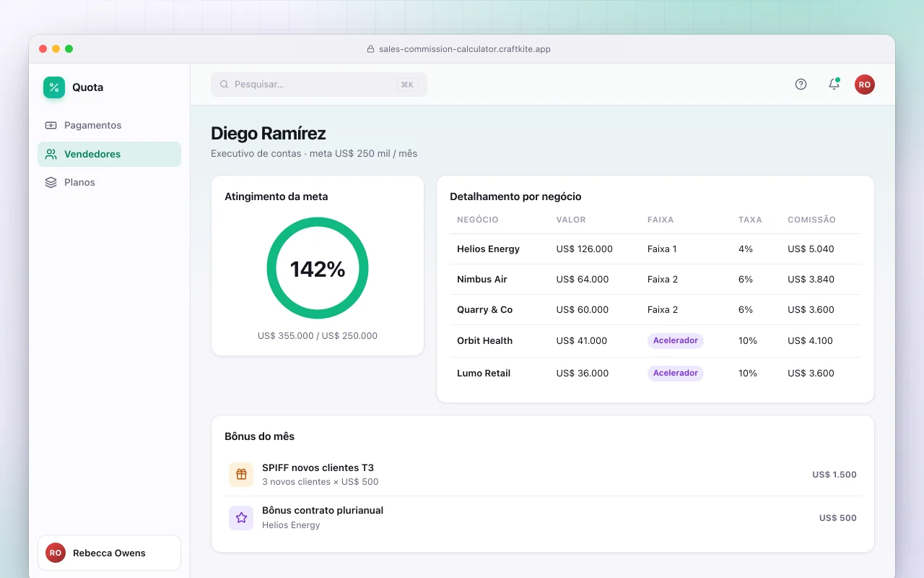The image size is (924, 578).
Task: Click the TAXA column header
Action: pyautogui.click(x=750, y=220)
